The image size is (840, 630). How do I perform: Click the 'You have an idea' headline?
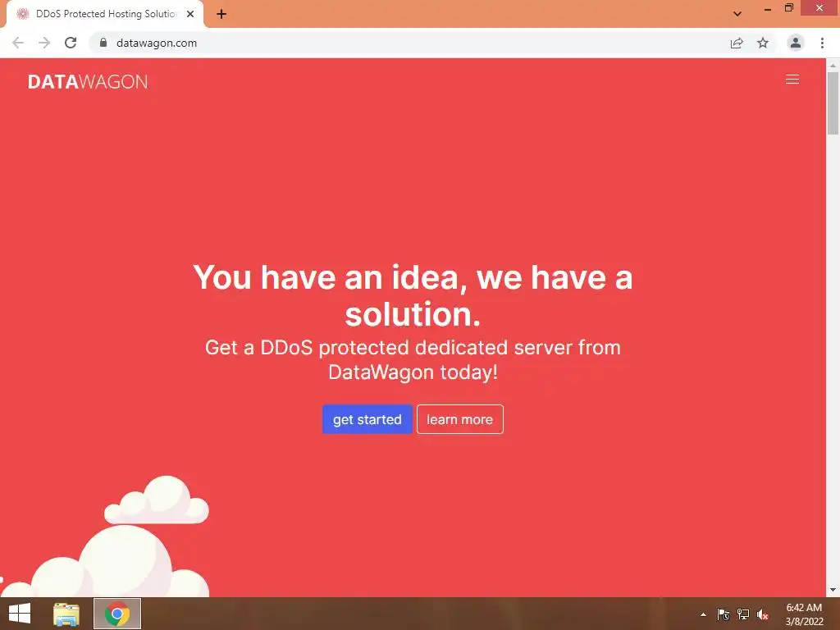coord(413,295)
